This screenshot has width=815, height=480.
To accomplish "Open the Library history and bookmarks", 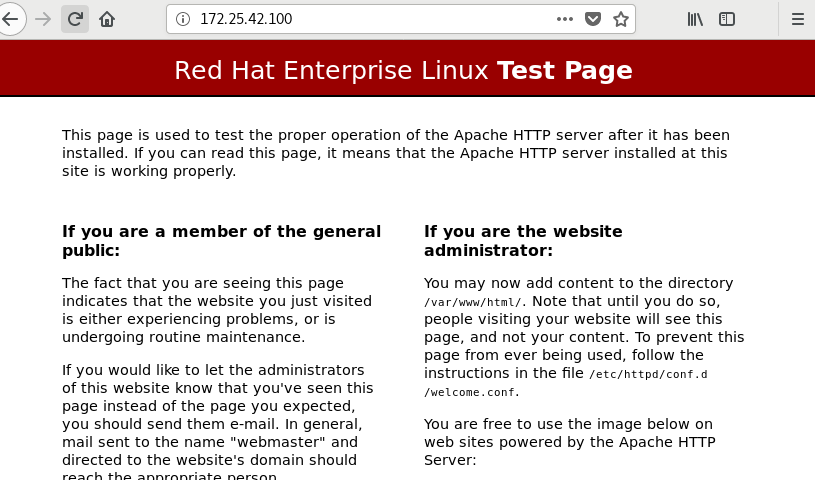I will [x=695, y=19].
